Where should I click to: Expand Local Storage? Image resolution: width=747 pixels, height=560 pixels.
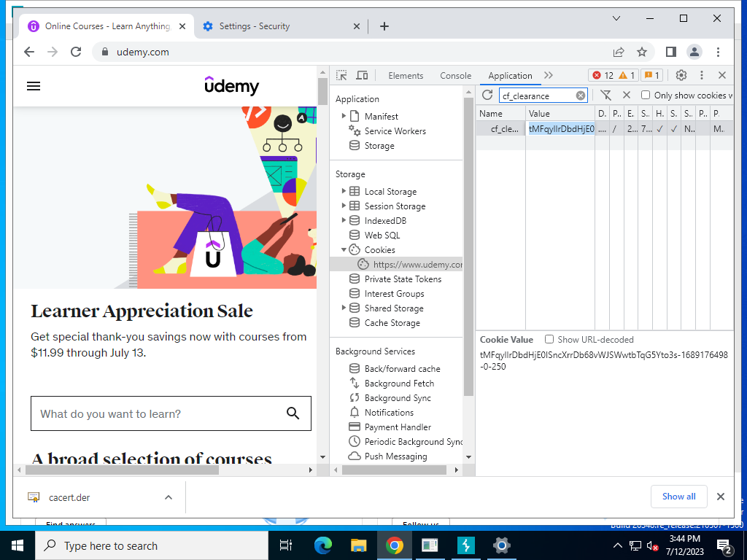coord(343,191)
